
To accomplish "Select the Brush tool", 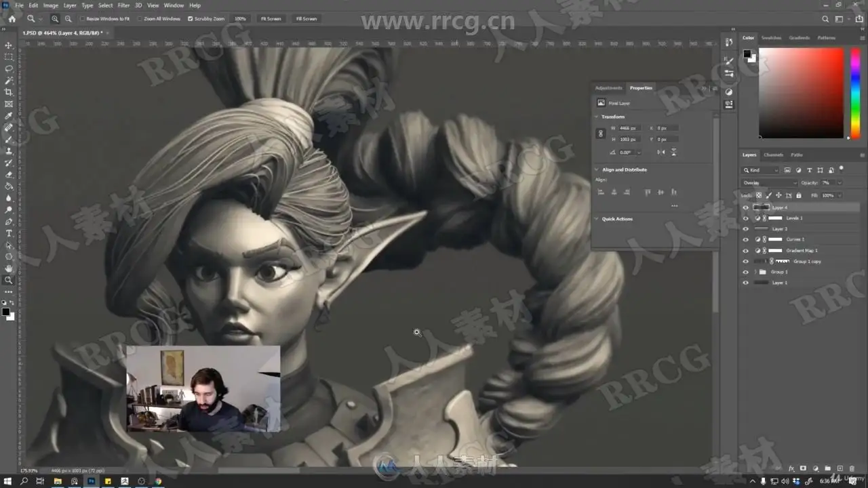I will (9, 139).
